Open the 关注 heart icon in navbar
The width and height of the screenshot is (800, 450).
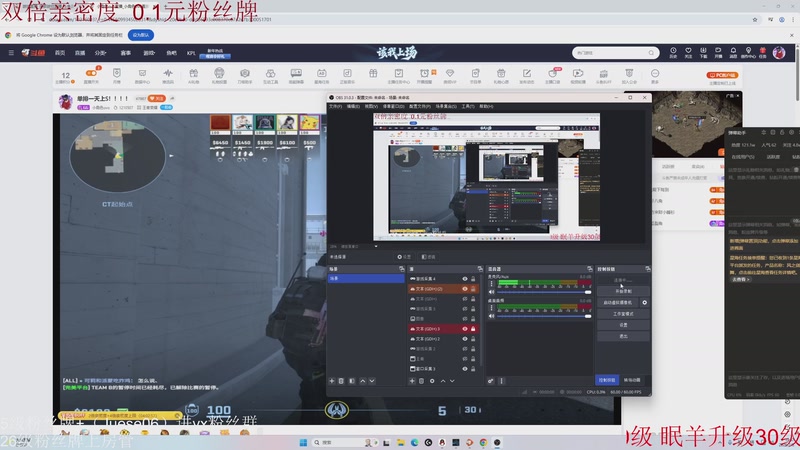(688, 53)
